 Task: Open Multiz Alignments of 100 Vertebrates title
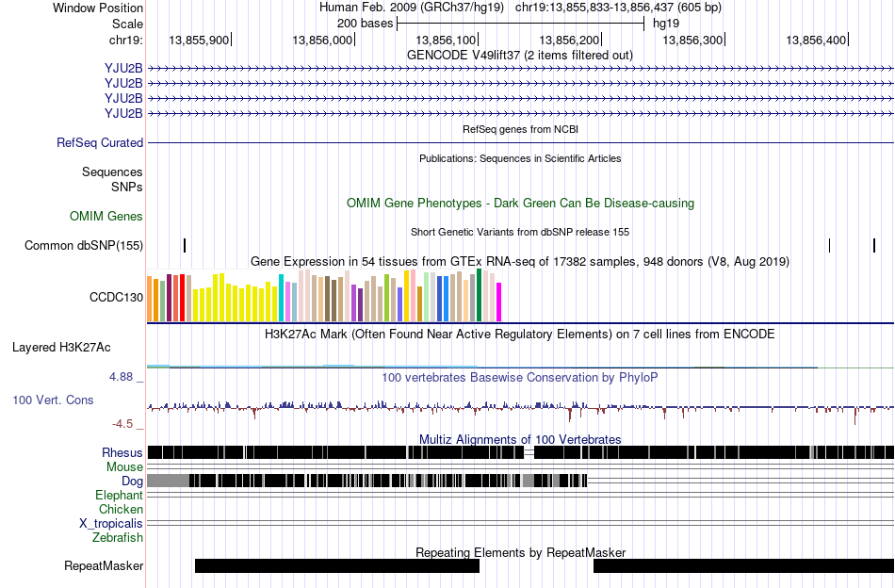pyautogui.click(x=520, y=439)
